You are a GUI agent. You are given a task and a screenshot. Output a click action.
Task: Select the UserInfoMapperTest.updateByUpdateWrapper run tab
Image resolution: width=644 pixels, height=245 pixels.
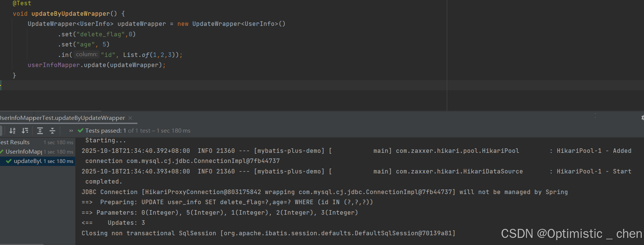coord(62,118)
